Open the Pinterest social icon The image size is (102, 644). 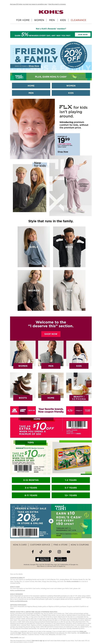(x=50, y=552)
